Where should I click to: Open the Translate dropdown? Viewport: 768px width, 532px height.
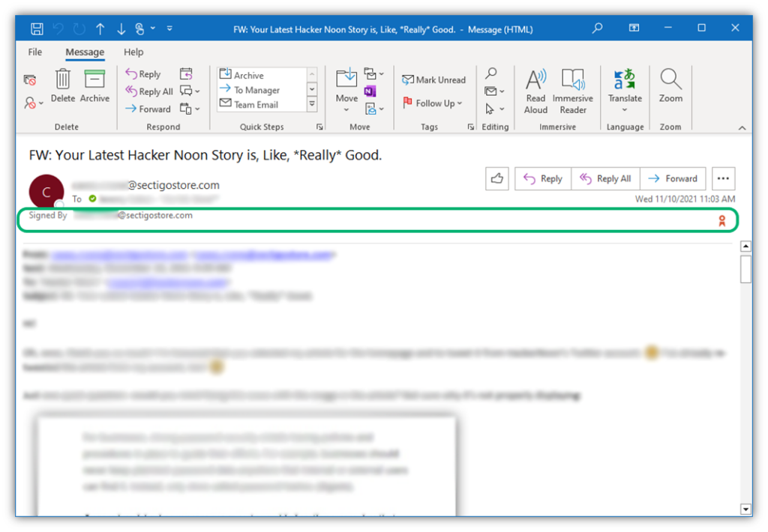pyautogui.click(x=625, y=91)
